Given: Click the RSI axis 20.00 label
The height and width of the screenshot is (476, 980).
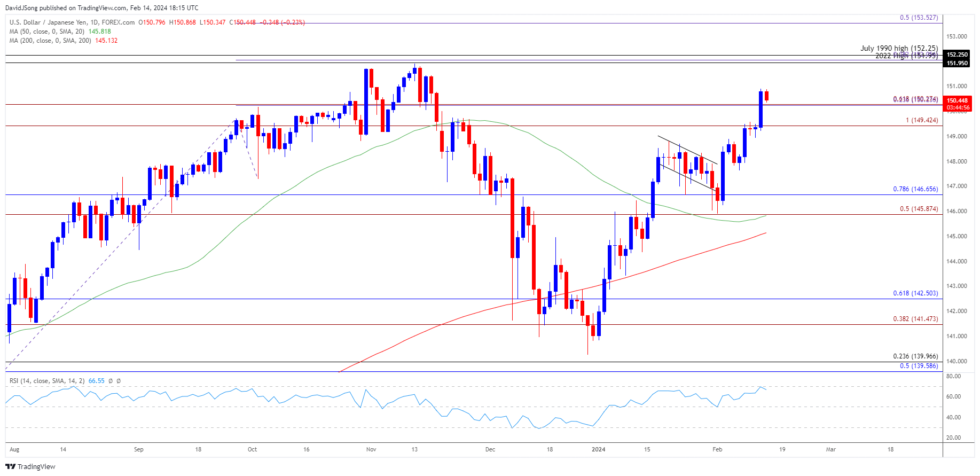Looking at the screenshot, I should point(953,438).
